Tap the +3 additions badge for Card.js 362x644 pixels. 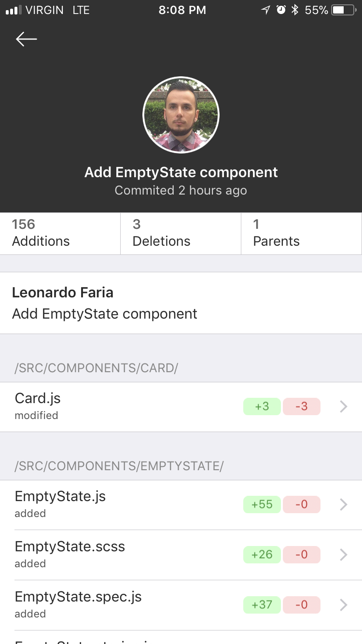click(x=262, y=406)
